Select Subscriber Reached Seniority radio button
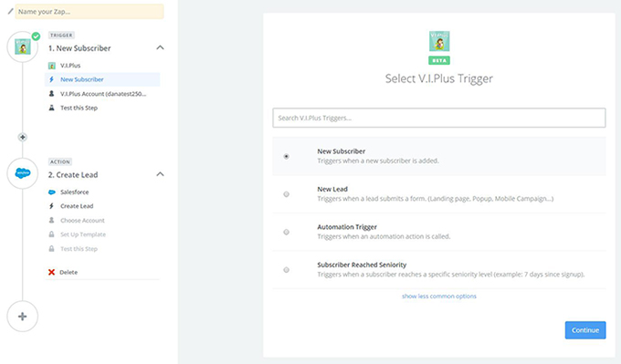The width and height of the screenshot is (621, 364). 287,270
